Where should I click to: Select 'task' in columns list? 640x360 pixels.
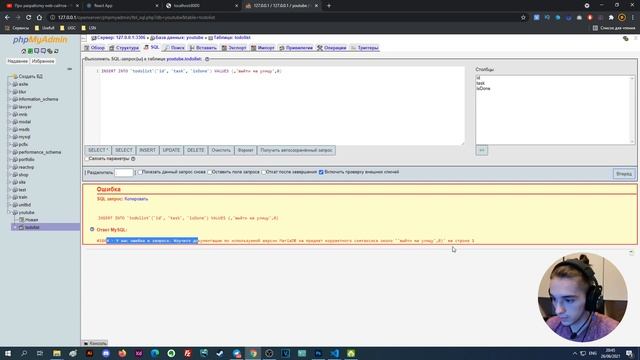480,83
